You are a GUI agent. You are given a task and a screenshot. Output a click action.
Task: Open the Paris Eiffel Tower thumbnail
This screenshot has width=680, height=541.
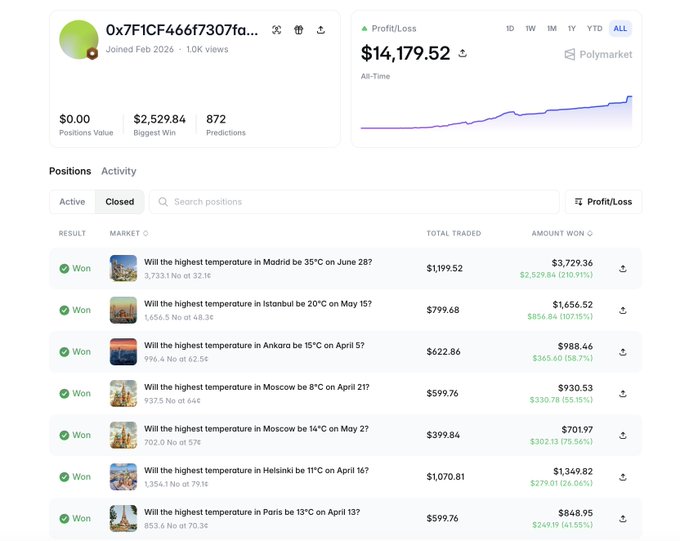coord(123,518)
